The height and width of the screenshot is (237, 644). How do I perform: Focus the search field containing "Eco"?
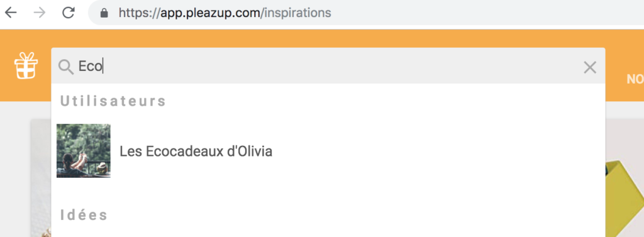tap(328, 66)
